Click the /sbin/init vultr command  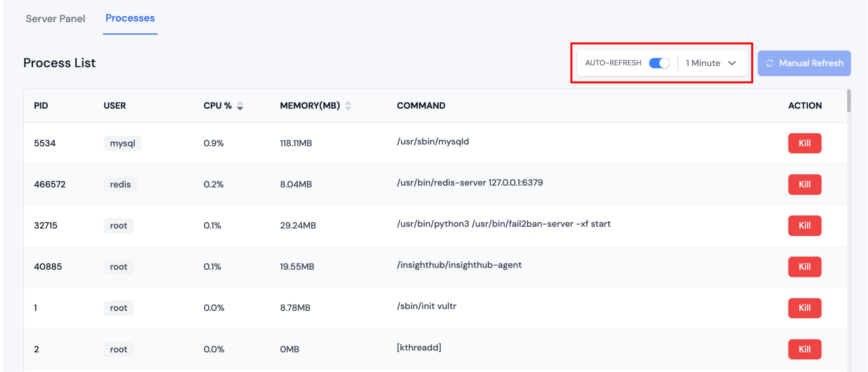pos(426,306)
